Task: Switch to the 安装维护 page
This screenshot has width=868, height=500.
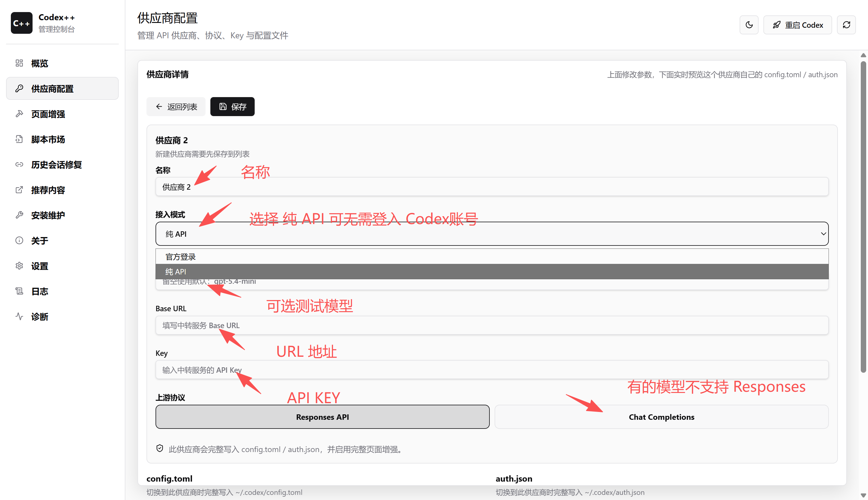Action: 62,215
